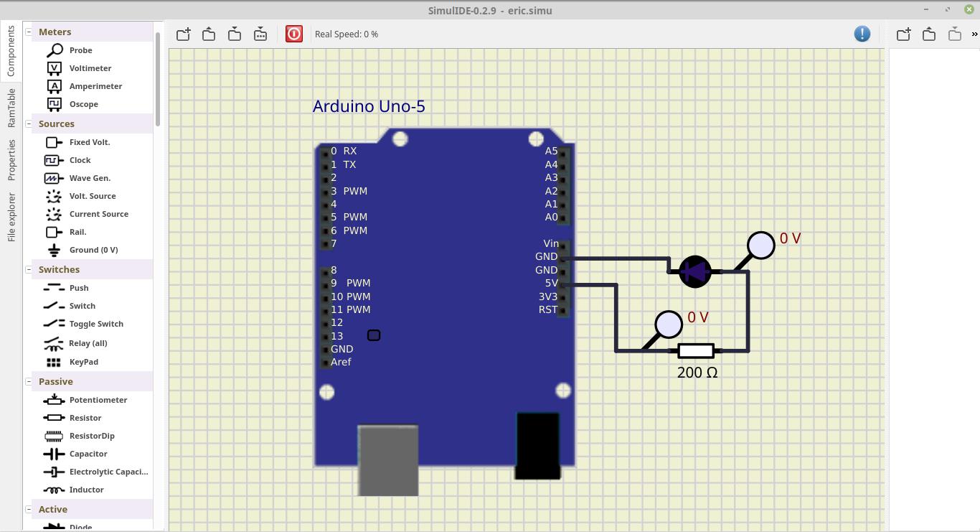Select the Wave Gen. source

pyautogui.click(x=90, y=178)
